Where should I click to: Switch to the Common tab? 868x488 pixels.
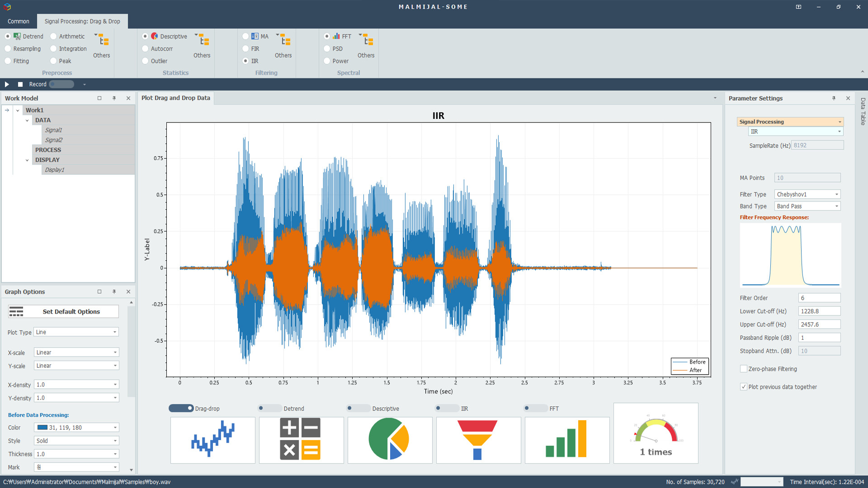click(x=19, y=21)
